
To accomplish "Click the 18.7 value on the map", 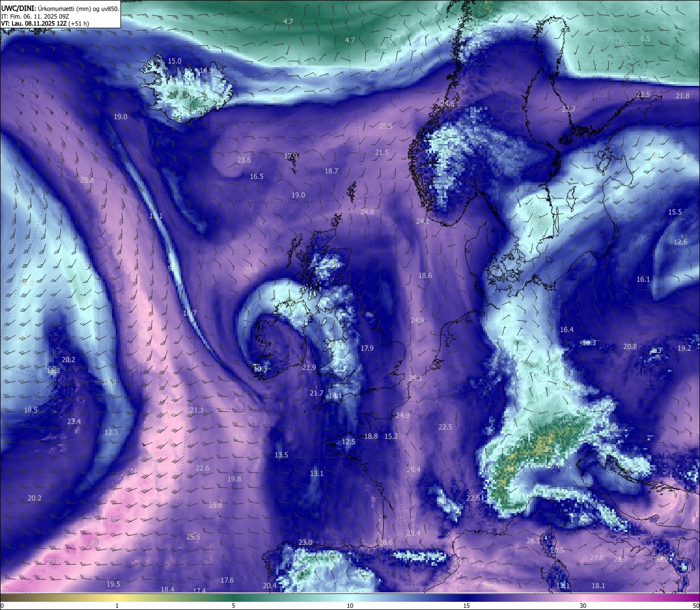I will pyautogui.click(x=331, y=171).
